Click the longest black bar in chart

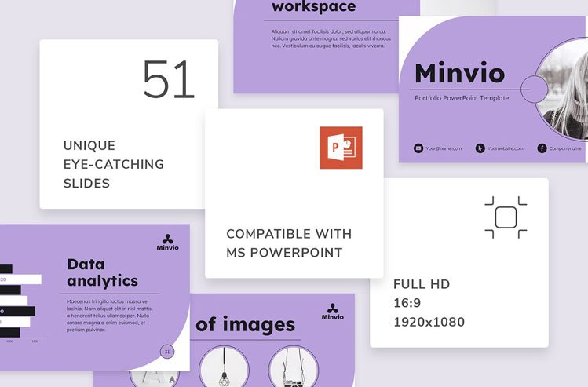click(x=17, y=312)
